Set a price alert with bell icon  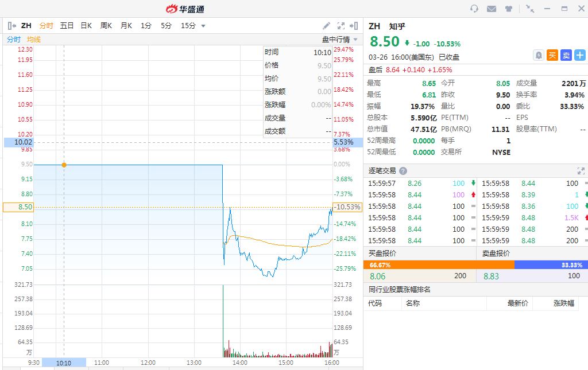coord(539,55)
